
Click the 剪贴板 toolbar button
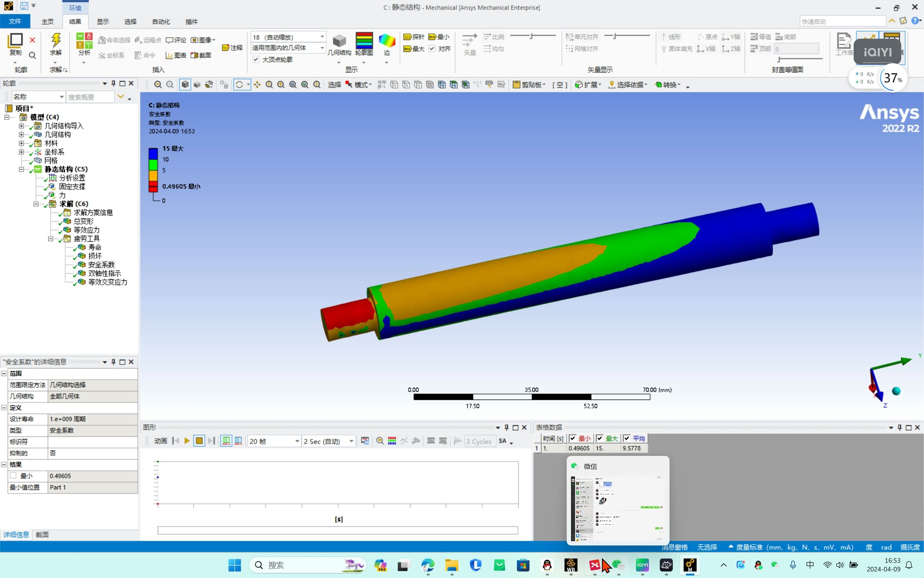tap(529, 85)
